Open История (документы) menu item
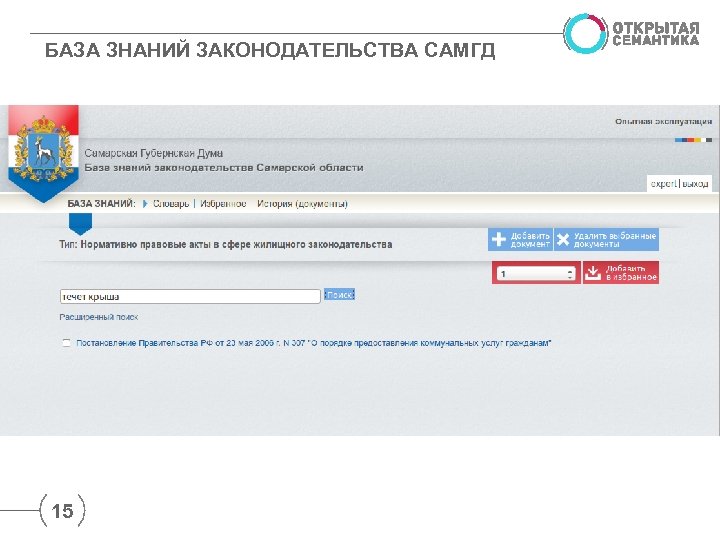The width and height of the screenshot is (720, 540). [x=302, y=204]
